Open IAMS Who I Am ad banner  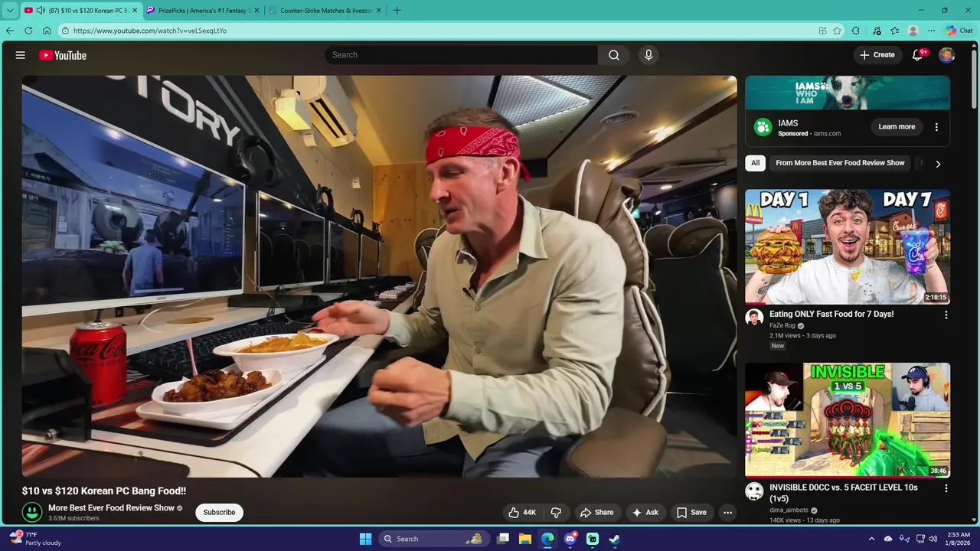848,93
